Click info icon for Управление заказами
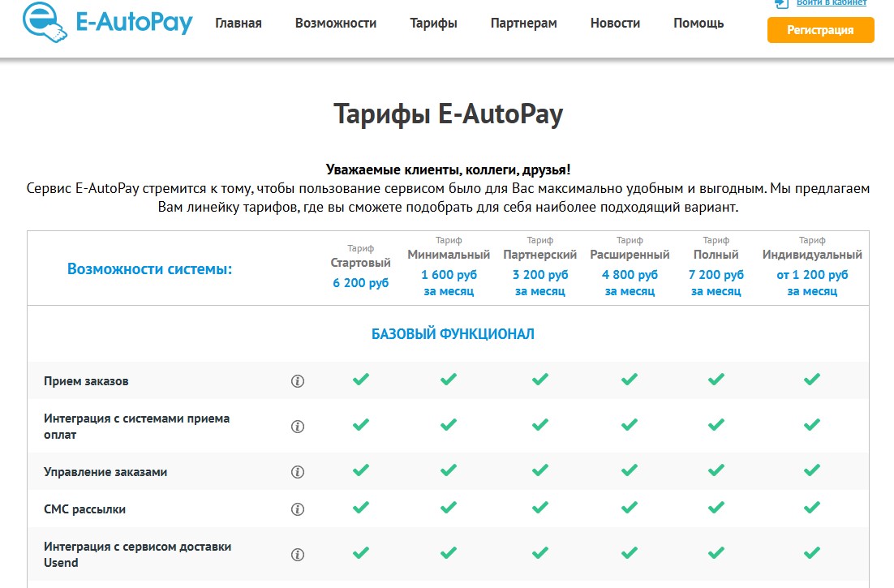 coord(298,472)
